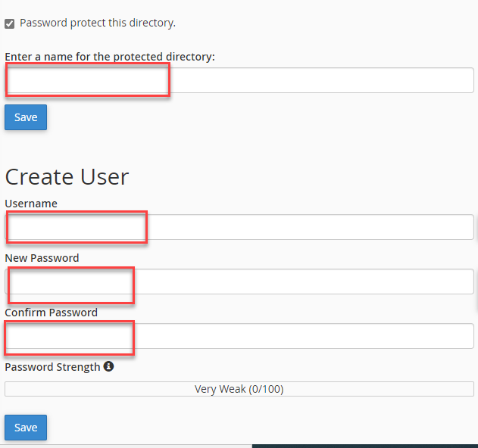Click the 'Password protect this directory.' label text
The width and height of the screenshot is (478, 448).
click(x=98, y=23)
